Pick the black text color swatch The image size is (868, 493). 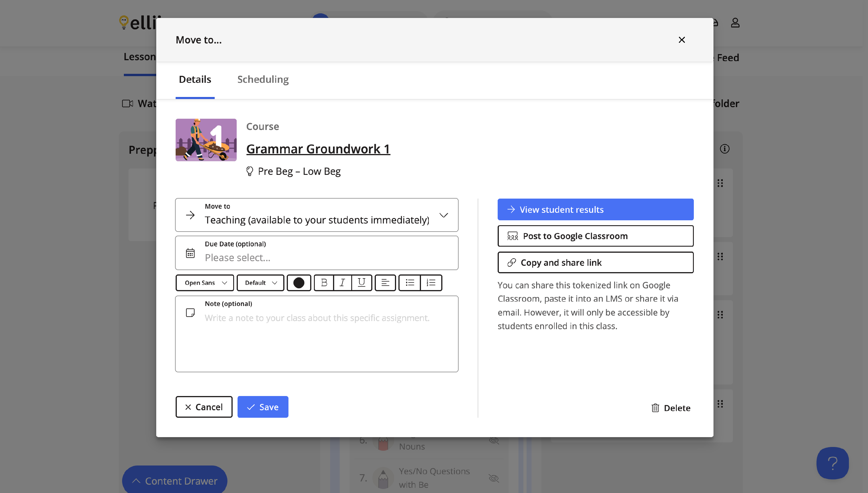pos(299,282)
